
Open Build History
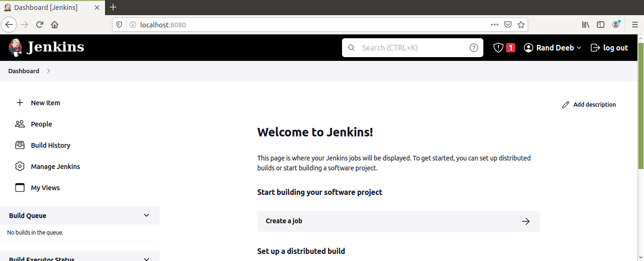point(50,145)
